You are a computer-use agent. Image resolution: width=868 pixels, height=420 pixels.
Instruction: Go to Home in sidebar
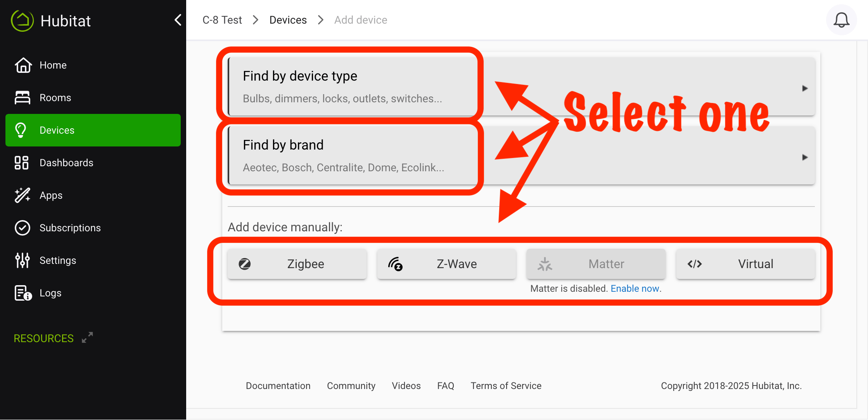(x=93, y=65)
